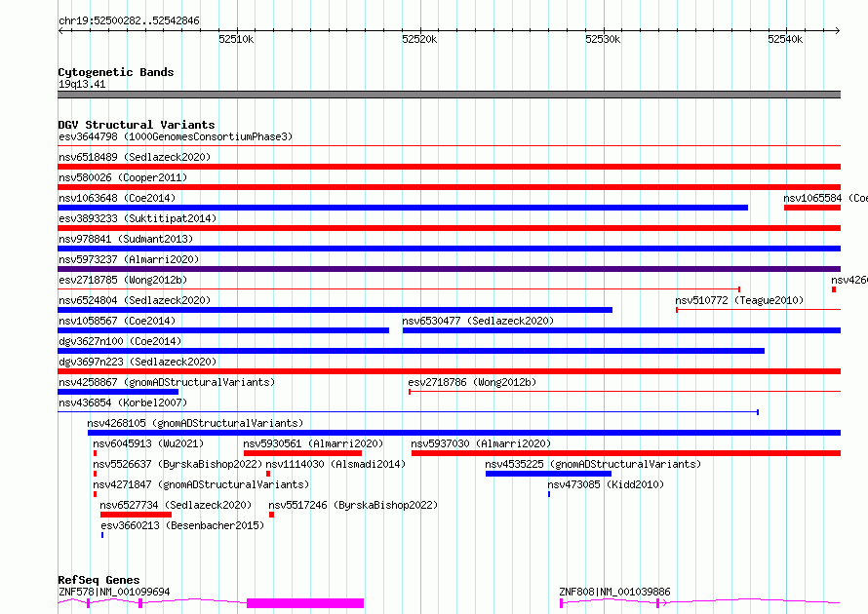This screenshot has height=614, width=868.
Task: Select the nsv978841 Sudmant2013 variant label
Action: coord(126,239)
